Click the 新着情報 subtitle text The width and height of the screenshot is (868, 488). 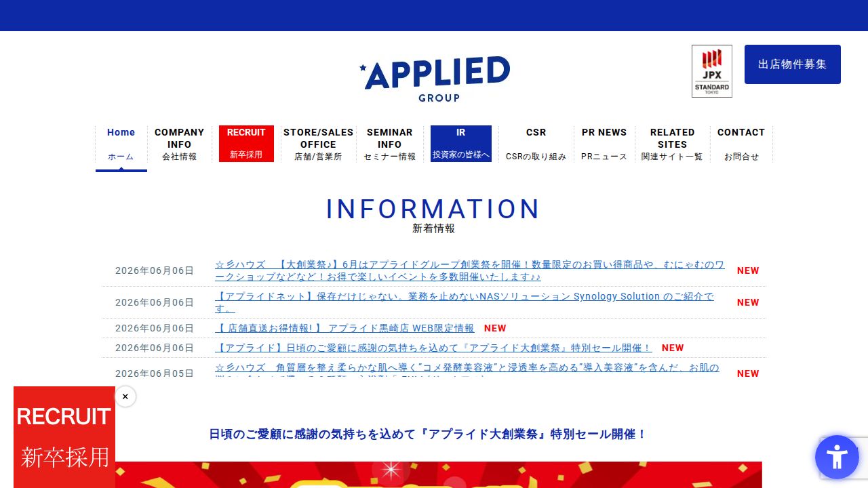(434, 228)
